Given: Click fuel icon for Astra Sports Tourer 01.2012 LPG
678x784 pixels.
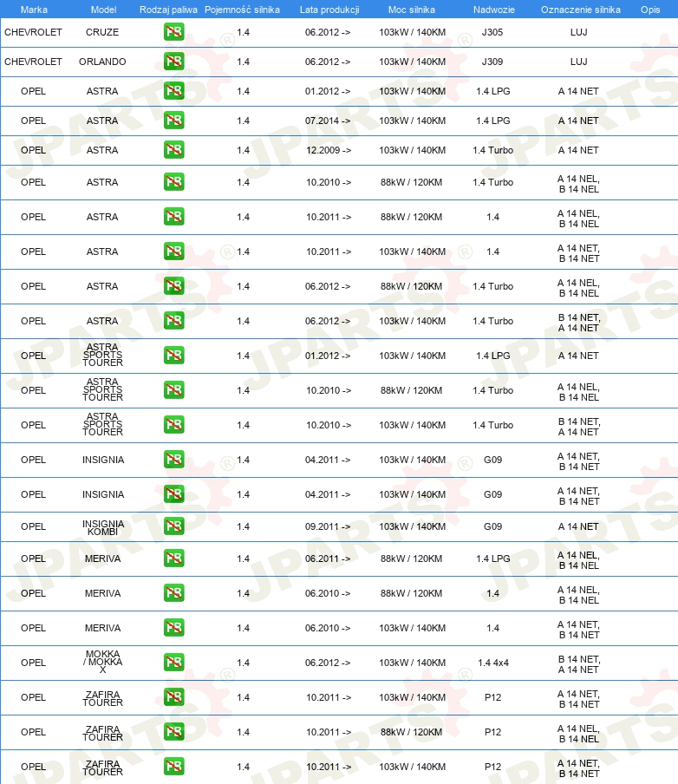Looking at the screenshot, I should (174, 356).
